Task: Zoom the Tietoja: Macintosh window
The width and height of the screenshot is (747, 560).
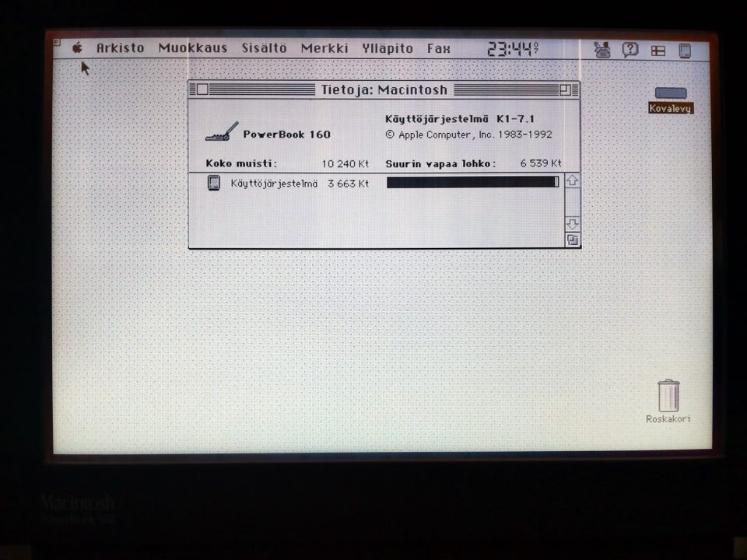Action: pyautogui.click(x=565, y=89)
